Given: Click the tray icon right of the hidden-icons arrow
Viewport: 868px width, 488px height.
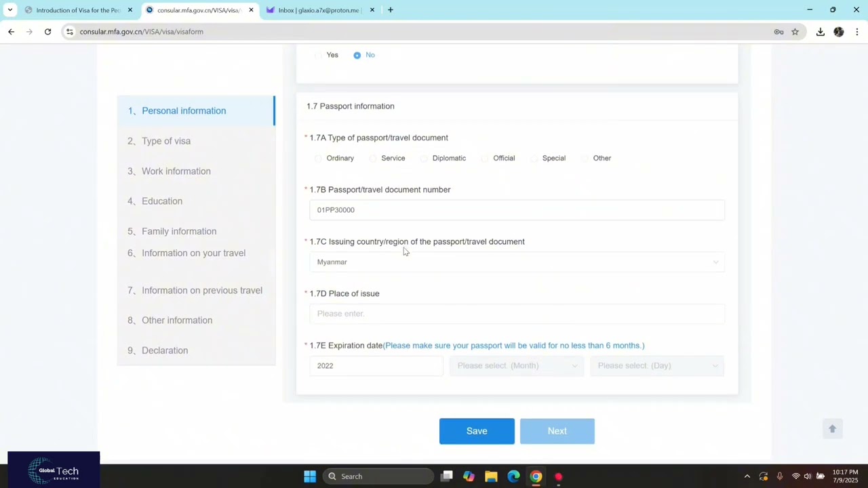Looking at the screenshot, I should (x=764, y=476).
